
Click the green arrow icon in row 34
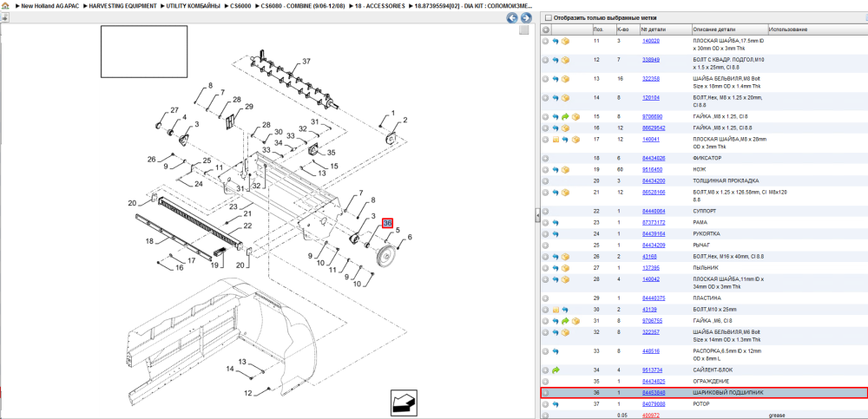(556, 370)
